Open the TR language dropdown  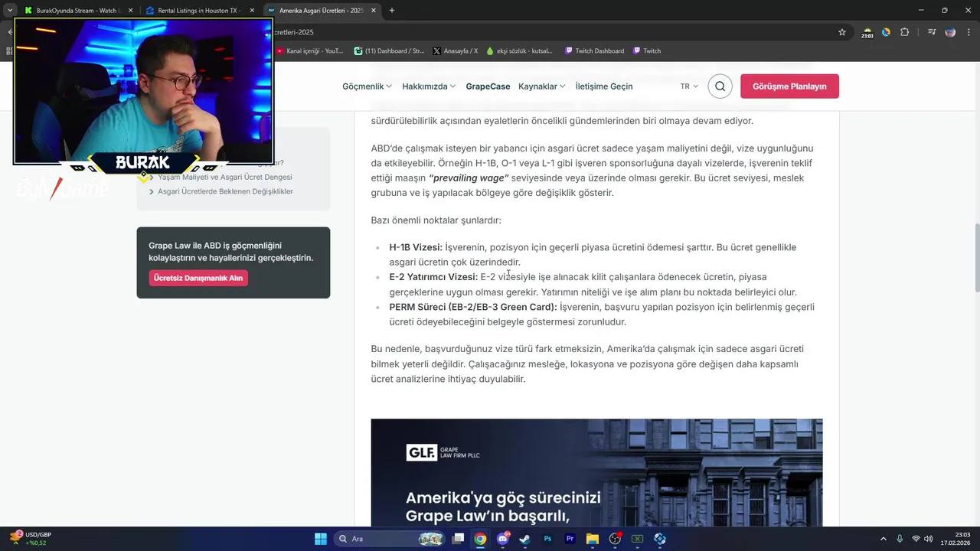pyautogui.click(x=689, y=86)
